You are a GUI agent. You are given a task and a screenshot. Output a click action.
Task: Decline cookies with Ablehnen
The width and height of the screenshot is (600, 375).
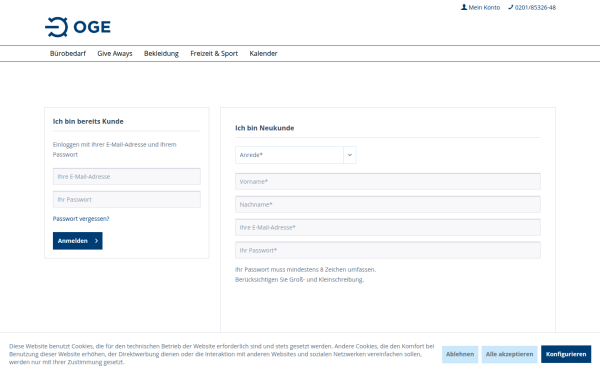tap(460, 354)
